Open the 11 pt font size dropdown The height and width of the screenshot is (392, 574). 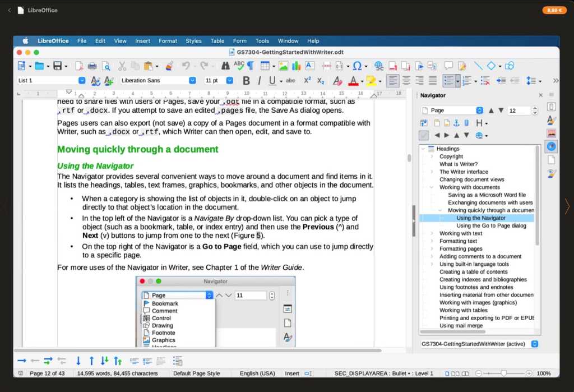pos(229,81)
